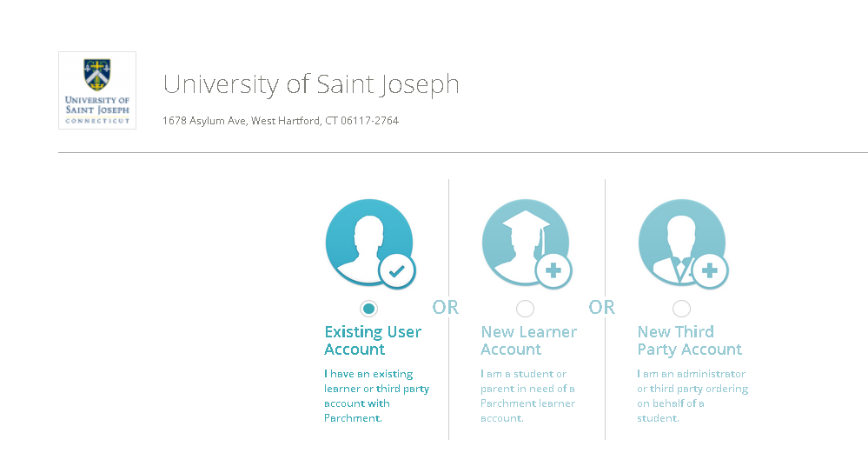Click the Existing User Account avatar icon
The height and width of the screenshot is (473, 868).
[369, 243]
